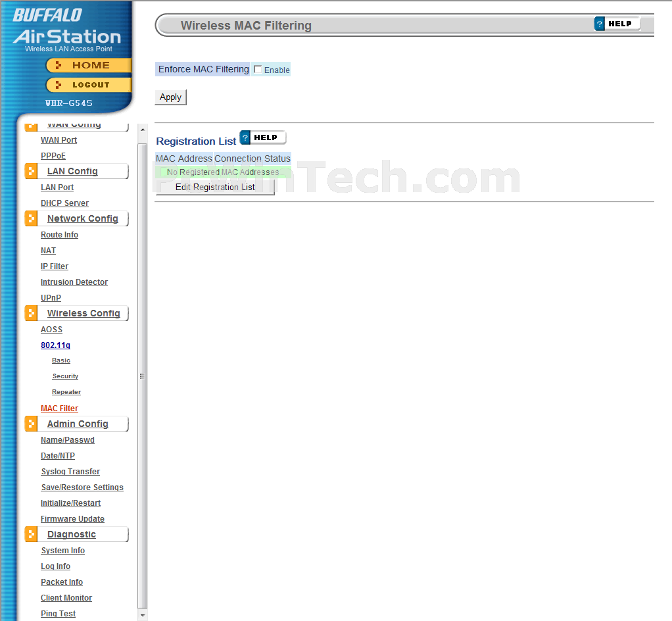Click the Wireless Config arrow icon
Screen dimensions: 672x621
point(31,313)
